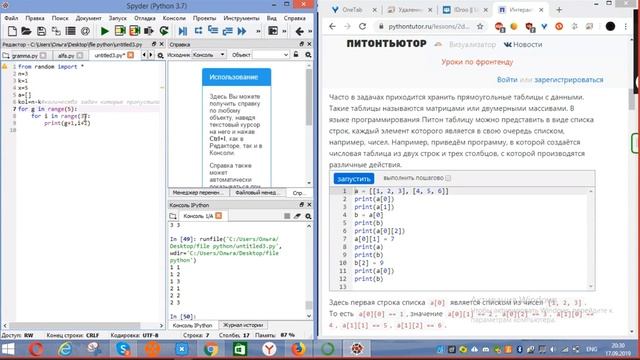Click Войти link on Pythontutor
The image size is (640, 360).
(x=507, y=80)
